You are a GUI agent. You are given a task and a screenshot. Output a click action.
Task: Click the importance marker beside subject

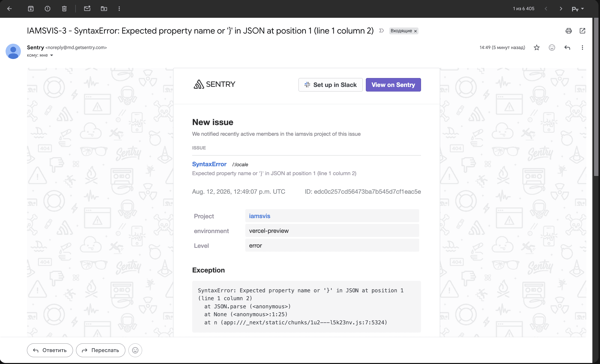click(x=381, y=31)
